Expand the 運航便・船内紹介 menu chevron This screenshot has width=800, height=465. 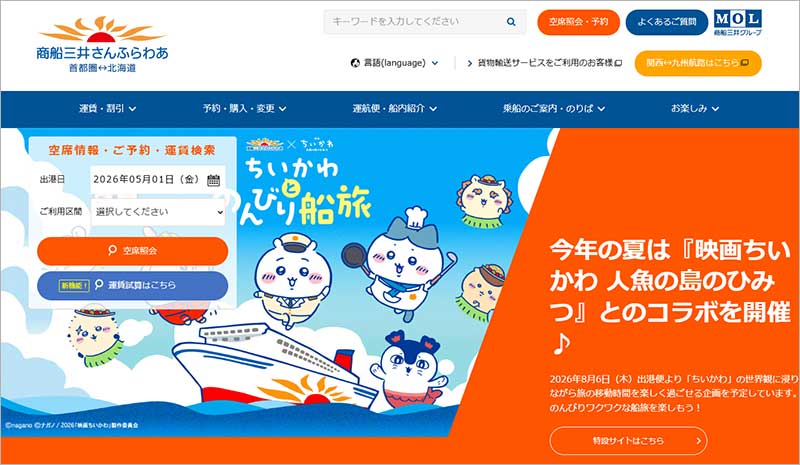[433, 109]
